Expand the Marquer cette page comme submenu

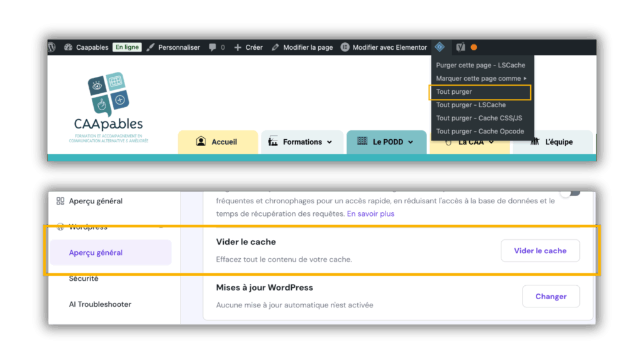pos(480,78)
